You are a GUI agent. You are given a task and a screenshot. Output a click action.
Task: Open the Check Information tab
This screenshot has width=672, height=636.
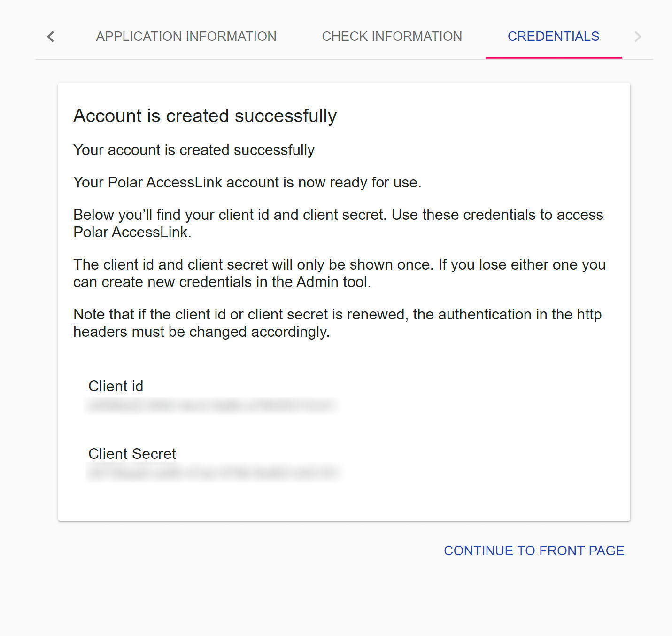(x=392, y=37)
